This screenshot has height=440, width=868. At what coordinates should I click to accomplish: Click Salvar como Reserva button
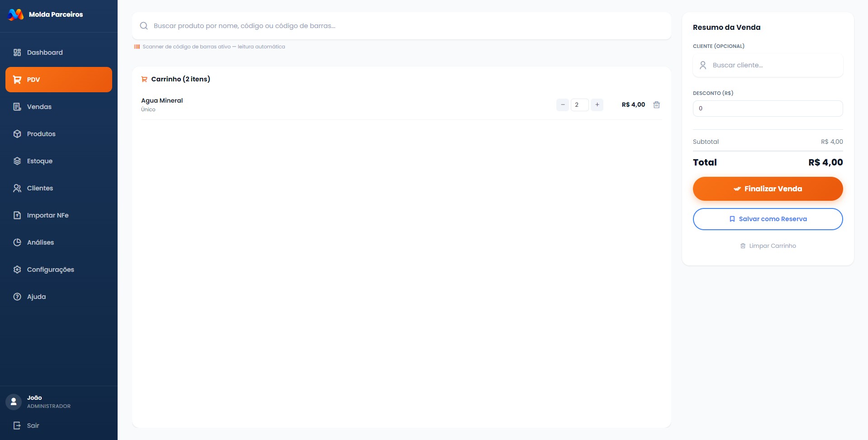(x=768, y=219)
